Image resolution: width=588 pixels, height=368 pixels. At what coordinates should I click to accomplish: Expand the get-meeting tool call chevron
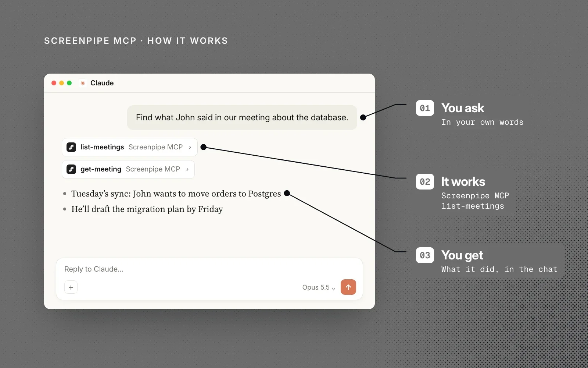click(187, 169)
